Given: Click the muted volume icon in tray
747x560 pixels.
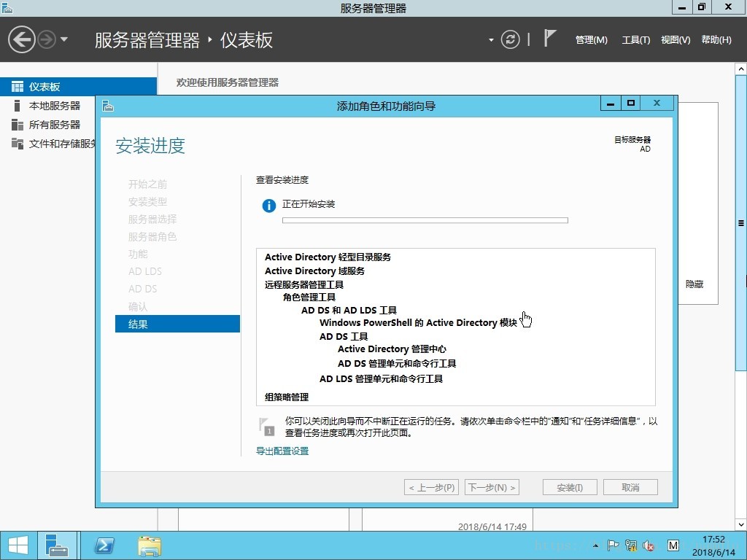Looking at the screenshot, I should click(x=649, y=545).
